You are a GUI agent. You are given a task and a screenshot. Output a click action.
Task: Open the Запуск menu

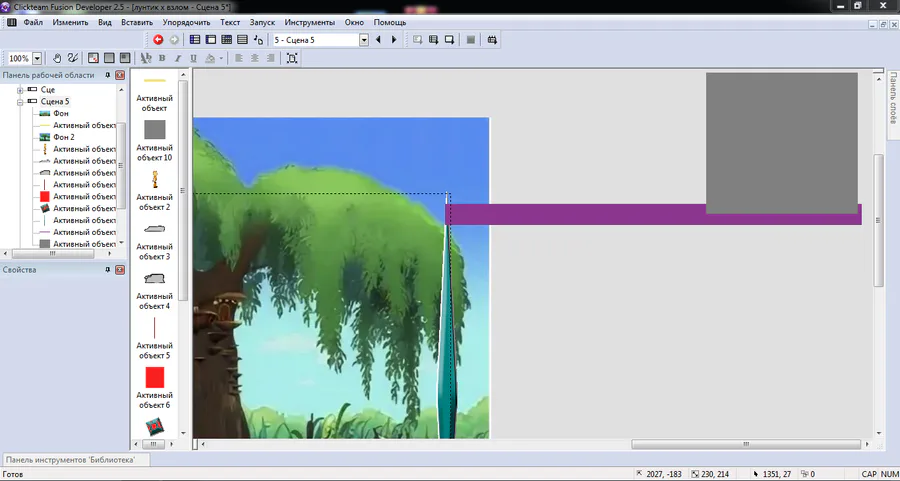click(262, 22)
